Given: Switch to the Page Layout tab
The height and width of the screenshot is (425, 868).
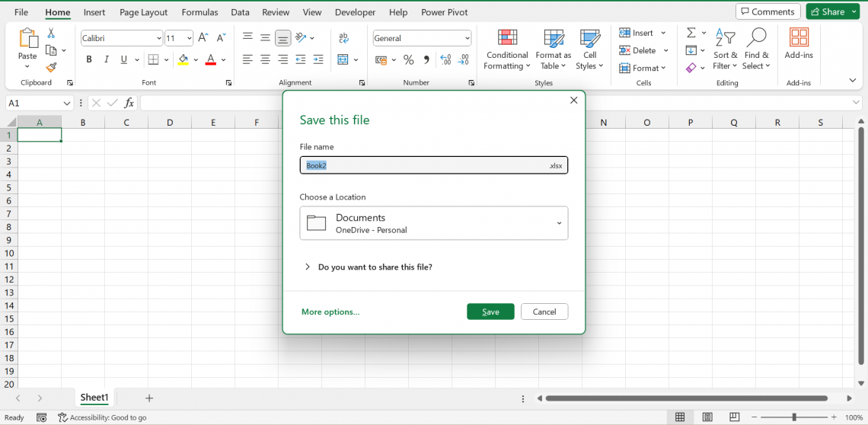Looking at the screenshot, I should coord(143,12).
